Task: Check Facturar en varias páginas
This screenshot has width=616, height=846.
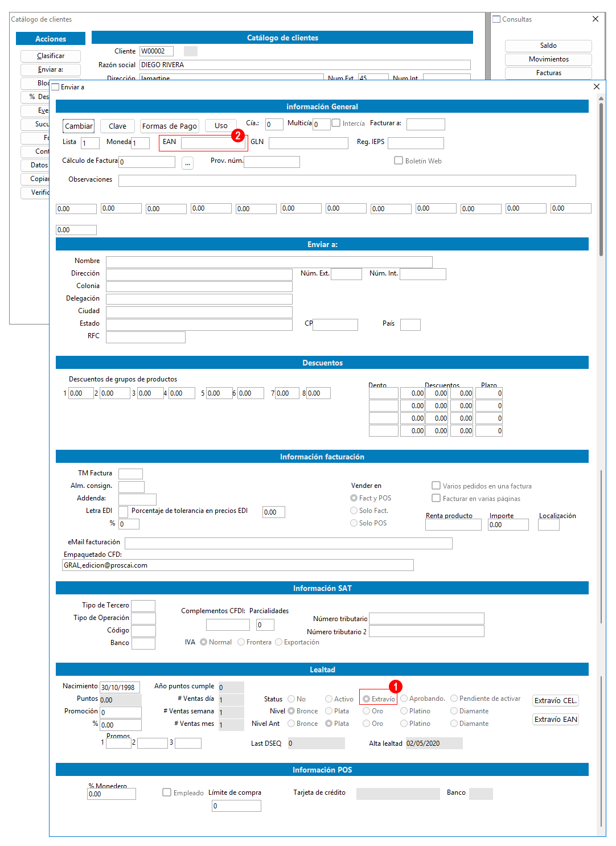Action: pos(436,498)
